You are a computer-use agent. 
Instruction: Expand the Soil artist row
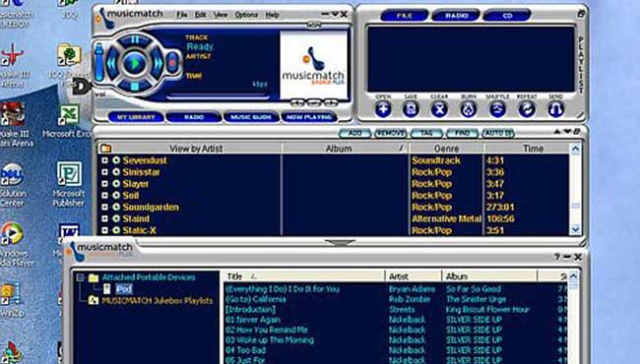[x=105, y=195]
